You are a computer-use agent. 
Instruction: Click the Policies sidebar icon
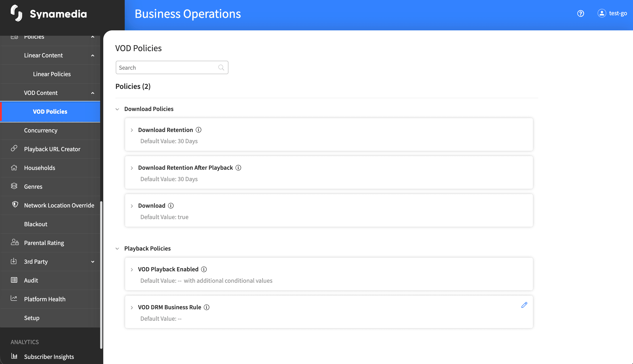(15, 37)
